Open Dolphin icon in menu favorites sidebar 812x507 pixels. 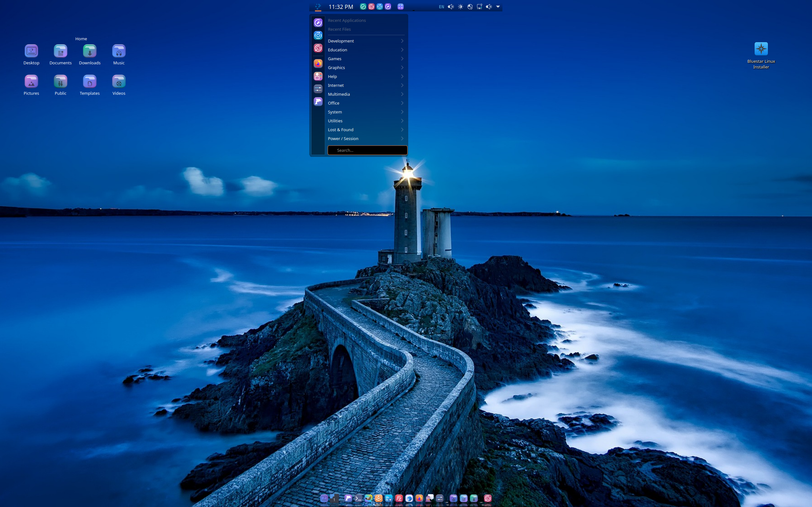(318, 102)
